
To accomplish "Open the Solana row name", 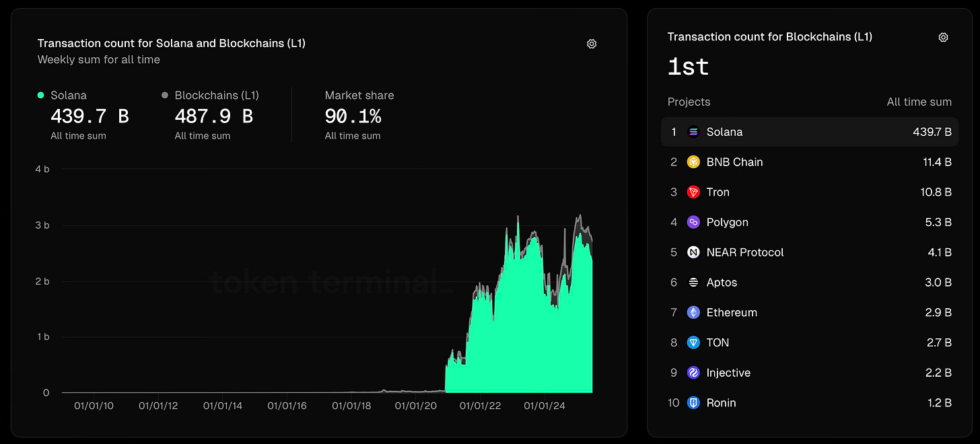I will (x=725, y=132).
